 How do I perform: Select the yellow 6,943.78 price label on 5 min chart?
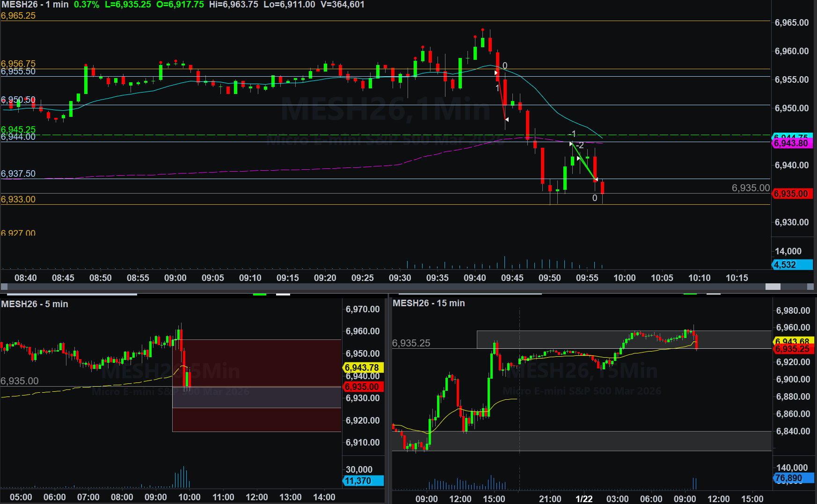(363, 367)
